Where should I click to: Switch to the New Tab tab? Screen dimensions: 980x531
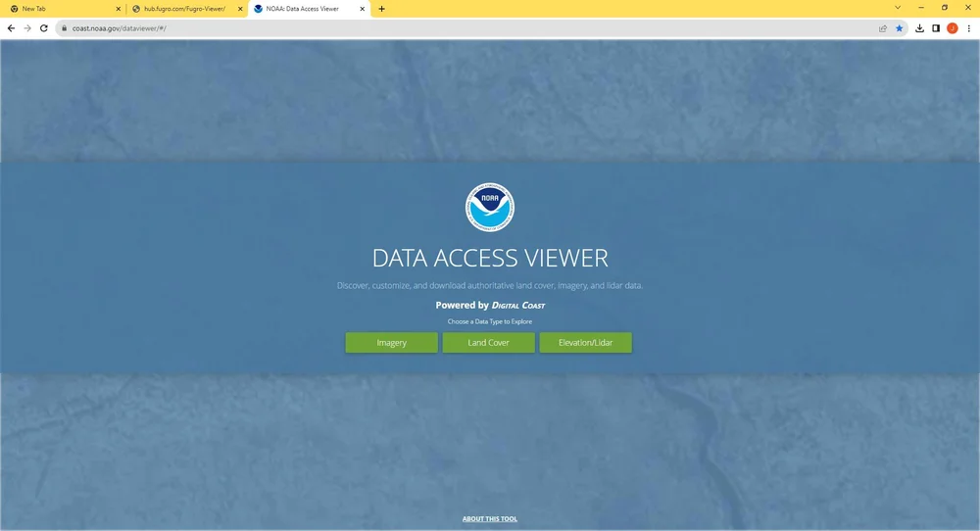coord(63,9)
